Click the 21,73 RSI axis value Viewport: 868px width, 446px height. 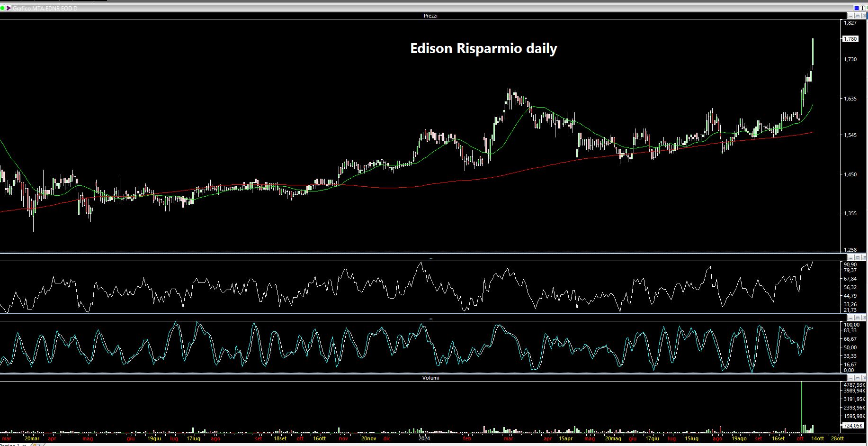coord(850,310)
